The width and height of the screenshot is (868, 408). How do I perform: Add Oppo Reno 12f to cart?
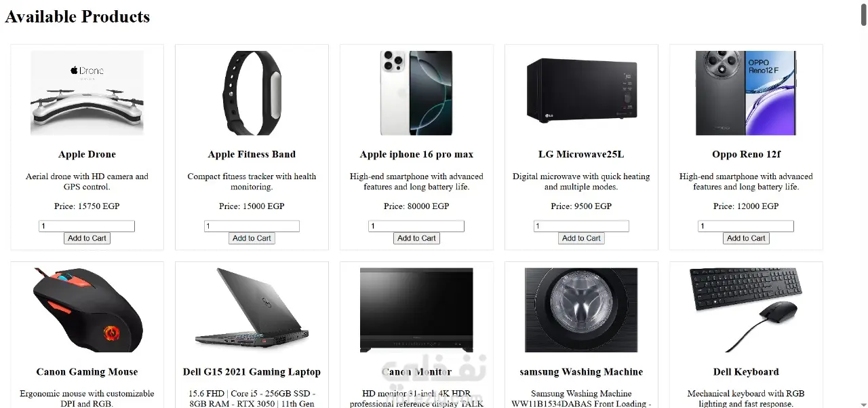click(746, 238)
